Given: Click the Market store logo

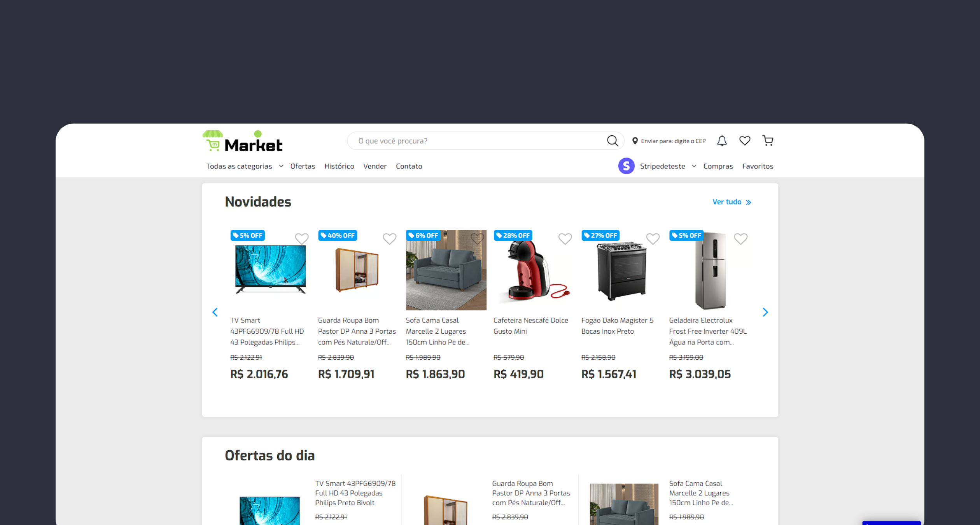Looking at the screenshot, I should 242,141.
